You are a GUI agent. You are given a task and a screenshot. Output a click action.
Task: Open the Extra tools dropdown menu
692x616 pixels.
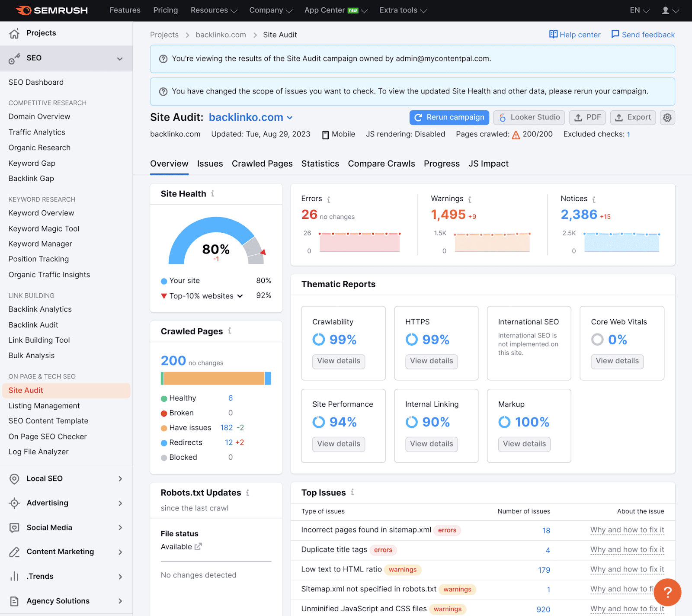(403, 10)
